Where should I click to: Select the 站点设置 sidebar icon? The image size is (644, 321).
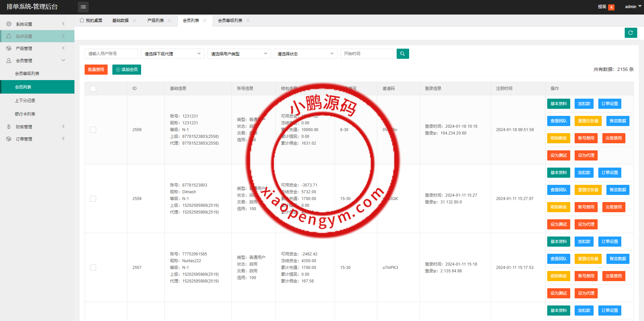coord(9,36)
